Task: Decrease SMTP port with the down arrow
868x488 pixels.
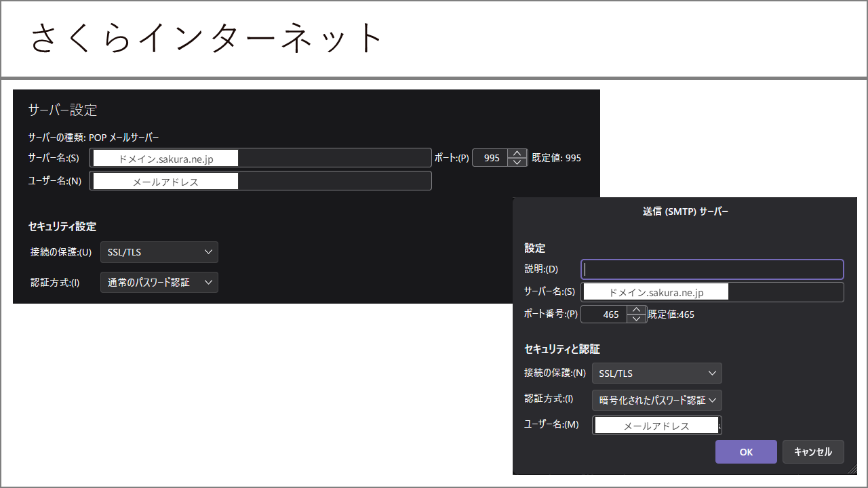Action: point(637,319)
